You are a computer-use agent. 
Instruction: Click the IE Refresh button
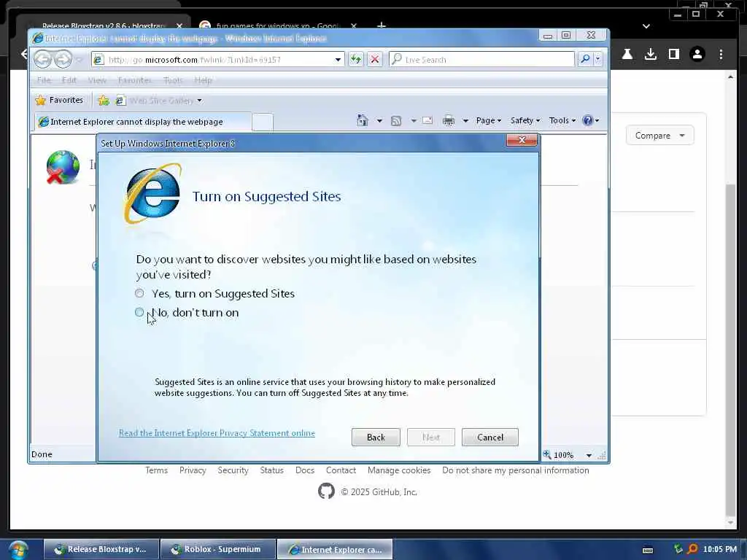coord(356,60)
